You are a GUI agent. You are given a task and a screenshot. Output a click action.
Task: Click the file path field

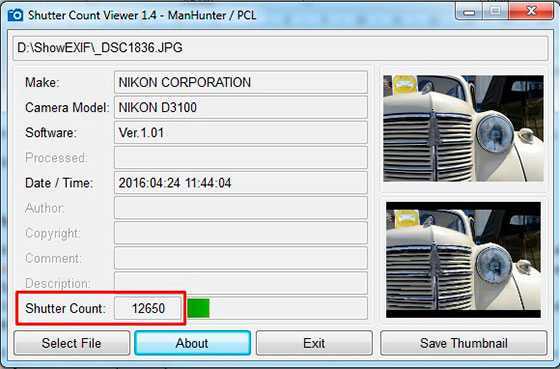pyautogui.click(x=280, y=48)
